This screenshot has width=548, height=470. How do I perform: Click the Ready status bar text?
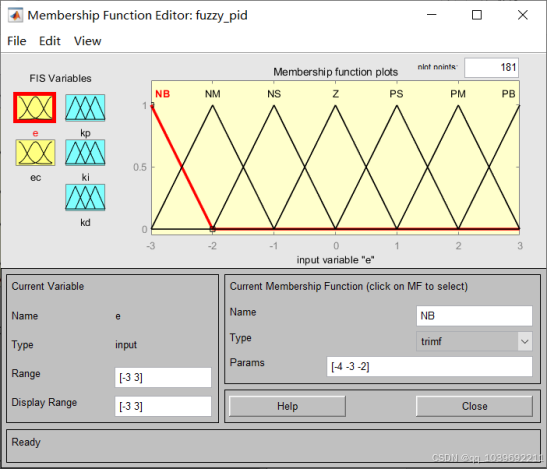26,442
